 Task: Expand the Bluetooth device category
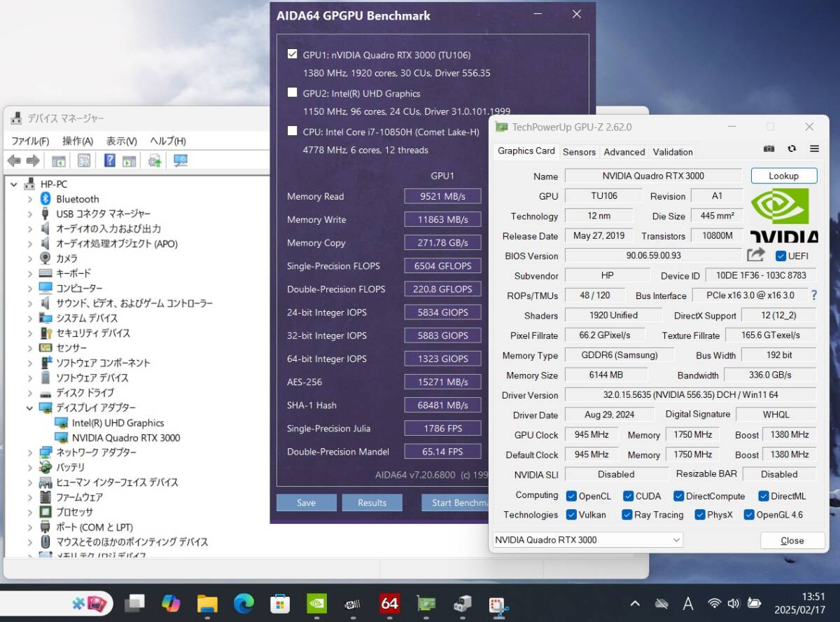29,199
